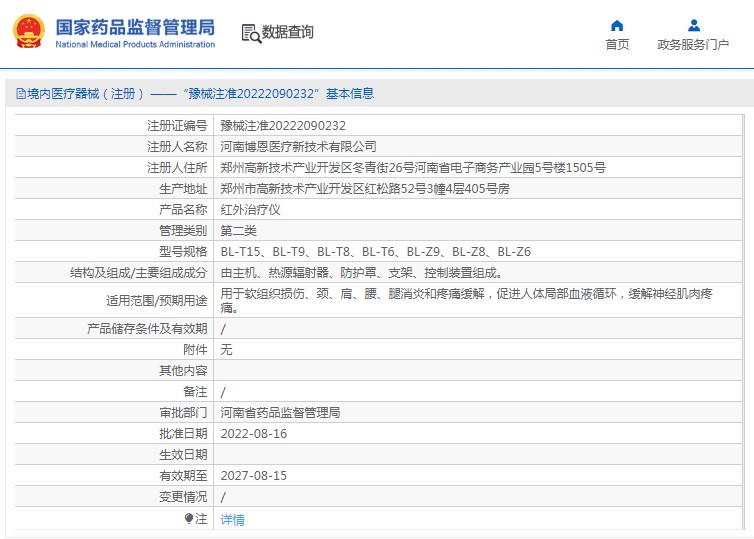Image resolution: width=754 pixels, height=539 pixels.
Task: Select 河南博恩医疗新技术有限公司 registrant name
Action: pyautogui.click(x=298, y=147)
